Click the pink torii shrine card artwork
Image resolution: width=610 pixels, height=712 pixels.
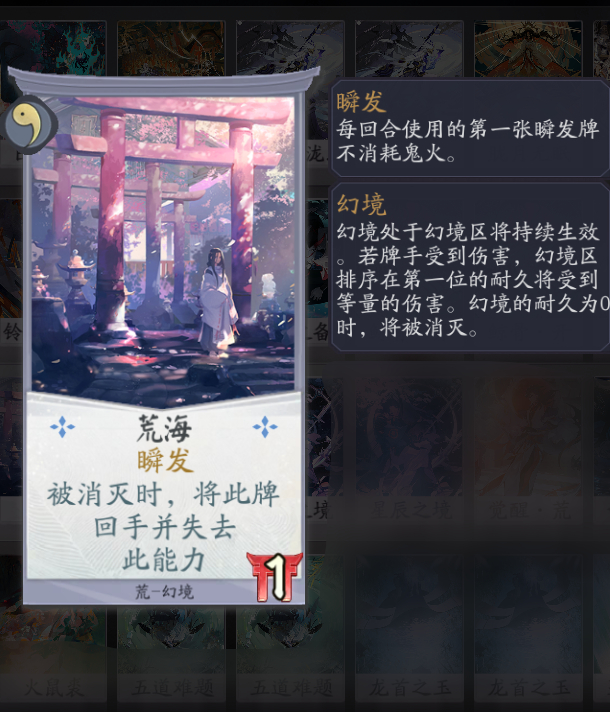click(163, 250)
